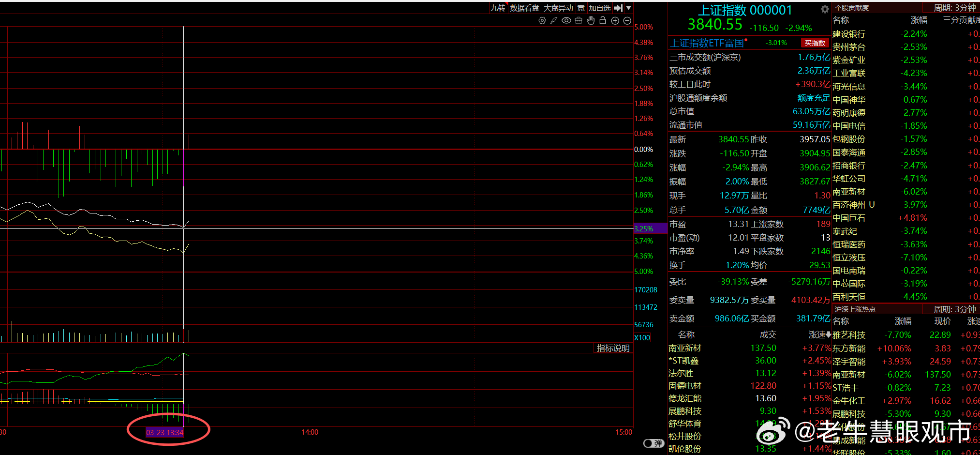
Task: Click the jump-to-end arrow icon
Action: coord(618,8)
